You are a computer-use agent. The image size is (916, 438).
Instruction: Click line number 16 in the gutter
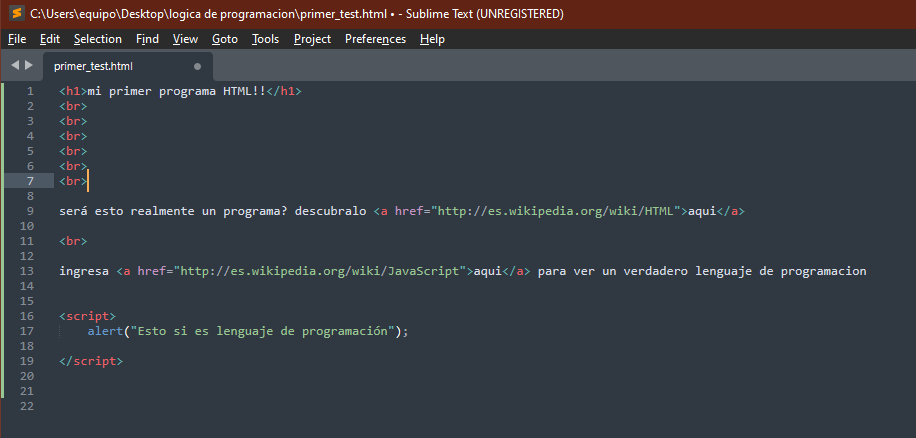pyautogui.click(x=27, y=316)
